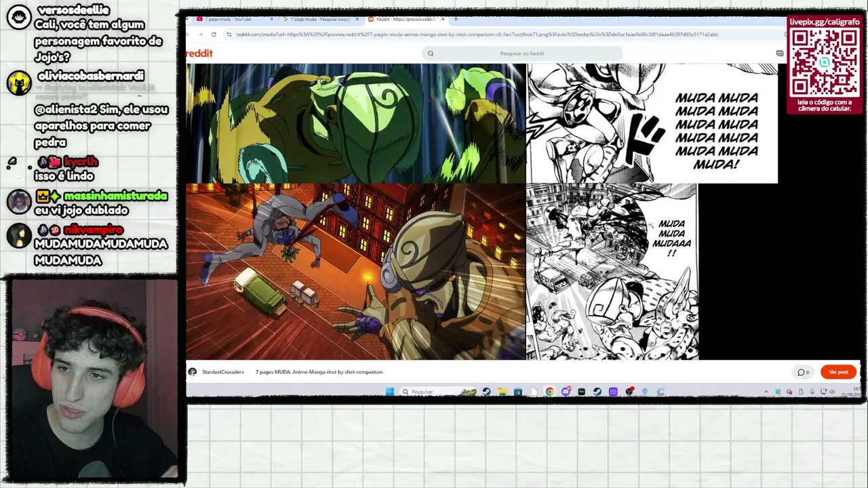This screenshot has height=488, width=868.
Task: Open the comments button showing 9
Action: tap(803, 372)
